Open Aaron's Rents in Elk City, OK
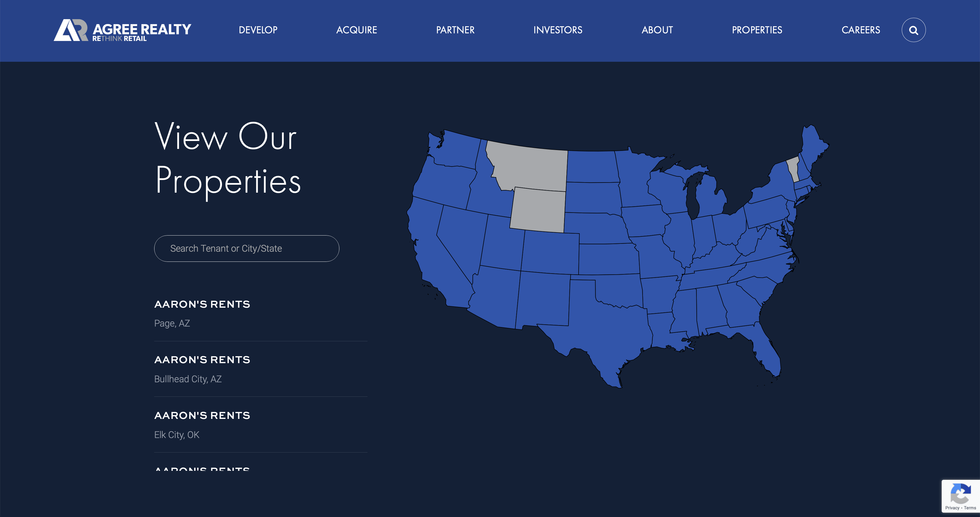Screen dimensions: 980x517 click(x=261, y=425)
